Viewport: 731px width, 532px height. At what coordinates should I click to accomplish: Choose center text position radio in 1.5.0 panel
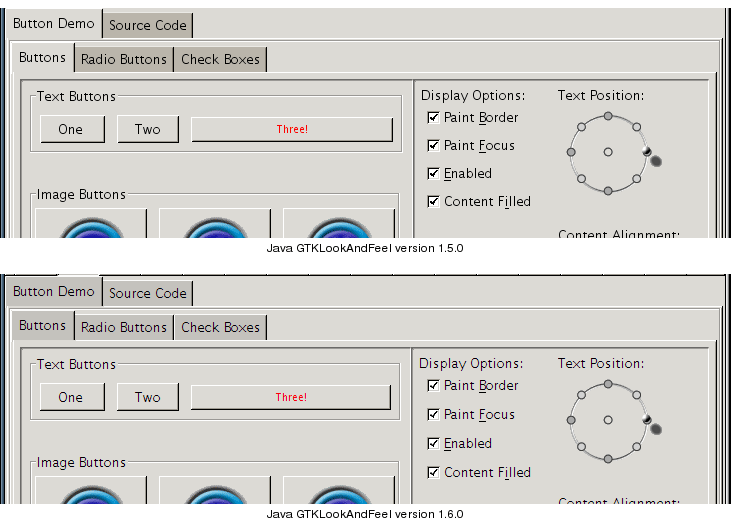(608, 152)
